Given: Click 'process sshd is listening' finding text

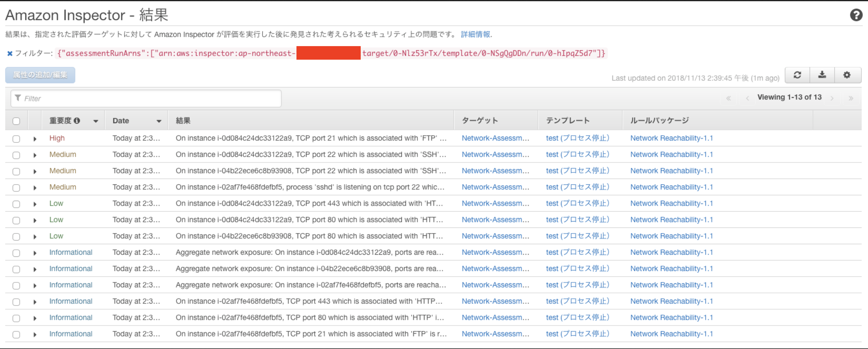Looking at the screenshot, I should pyautogui.click(x=310, y=187).
